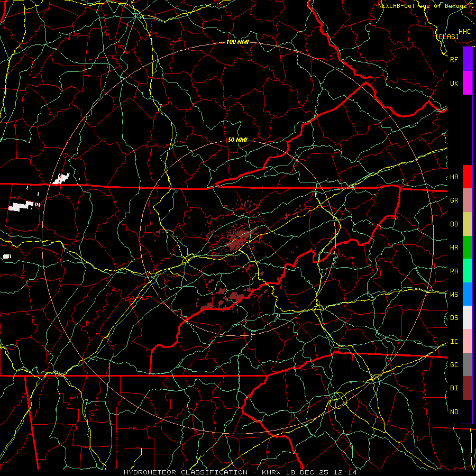The image size is (476, 476).
Task: Click the 50 NMI range ring label
Action: (237, 140)
